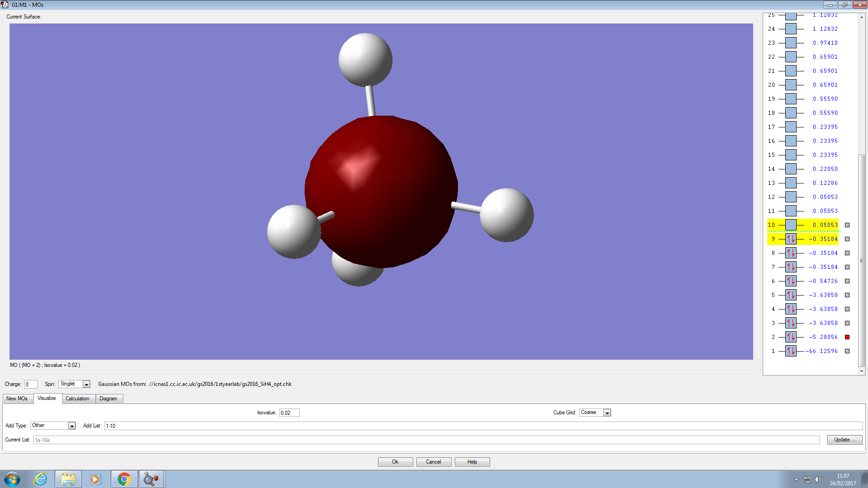Screen dimensions: 868x488
Task: Toggle surface marker beside orbital 5
Action: [x=847, y=295]
